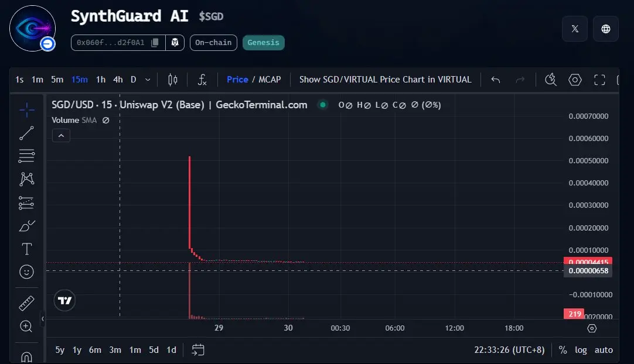Set the date range to 1y

pyautogui.click(x=77, y=350)
